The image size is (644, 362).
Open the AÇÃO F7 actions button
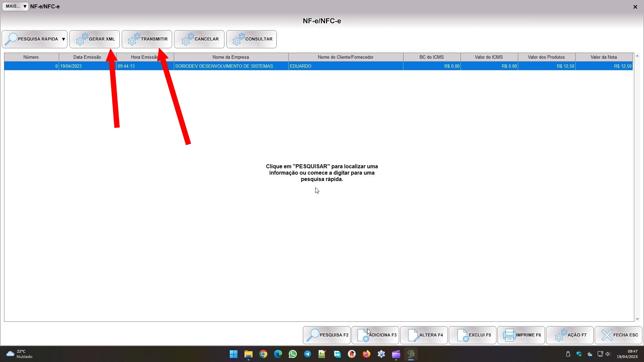coord(570,335)
